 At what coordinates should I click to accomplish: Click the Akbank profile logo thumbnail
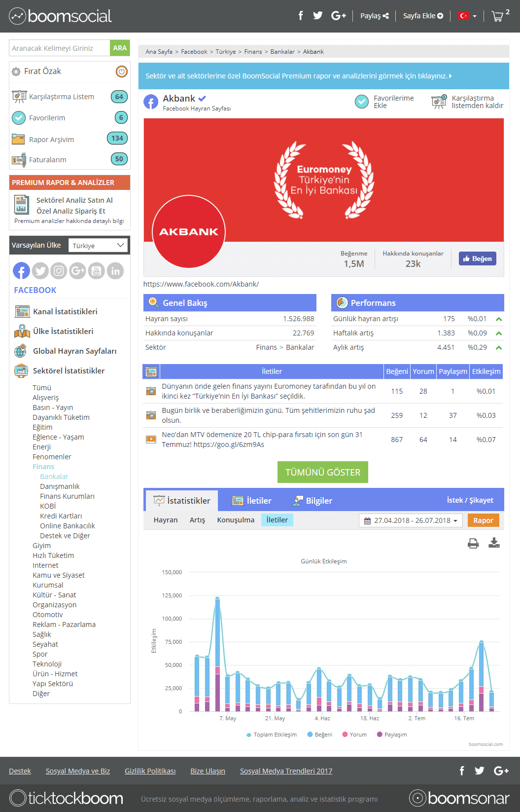[189, 231]
